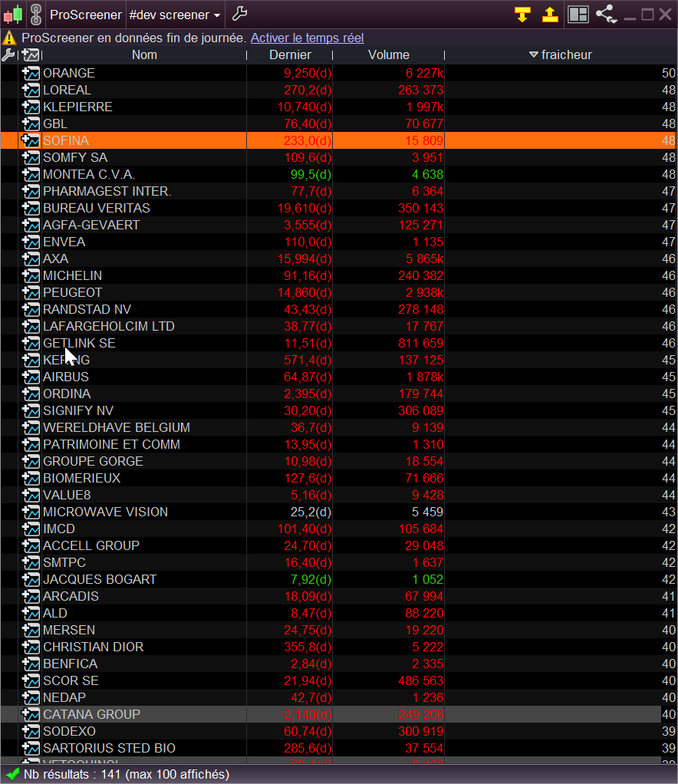Open chart icon for BIOMERIEUX
This screenshot has height=784, width=678.
[31, 478]
